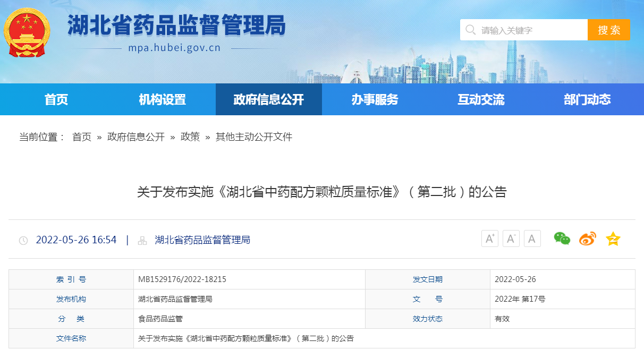Screen dimensions: 644x358
Task: Click the A- icon to shrink text
Action: pyautogui.click(x=511, y=238)
